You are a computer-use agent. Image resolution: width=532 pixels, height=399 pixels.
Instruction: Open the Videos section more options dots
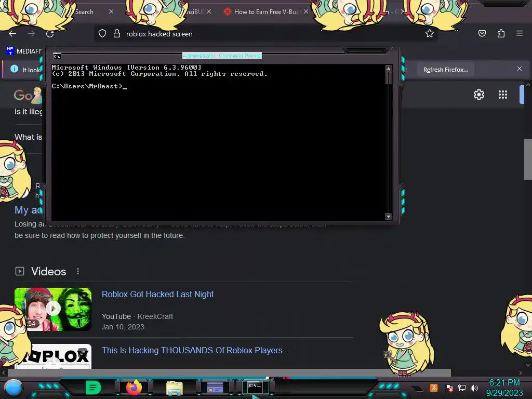point(78,271)
